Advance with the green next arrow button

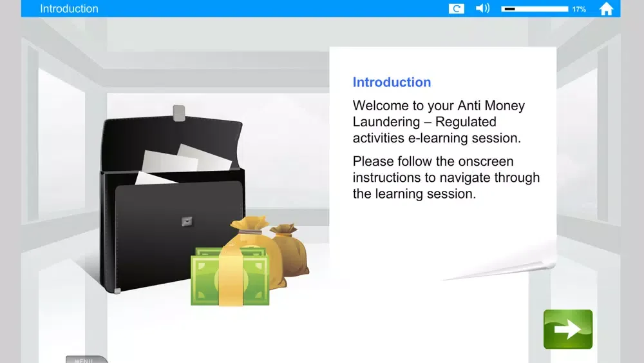(x=568, y=329)
